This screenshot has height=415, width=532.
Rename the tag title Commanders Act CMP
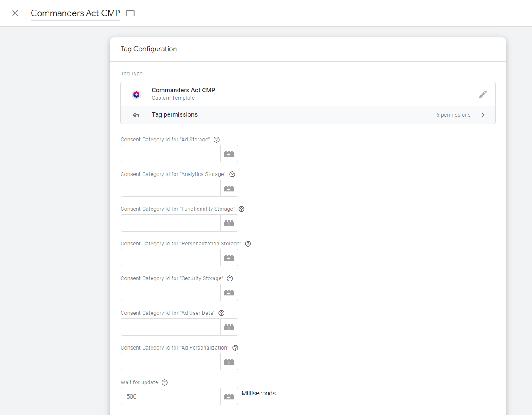click(75, 13)
